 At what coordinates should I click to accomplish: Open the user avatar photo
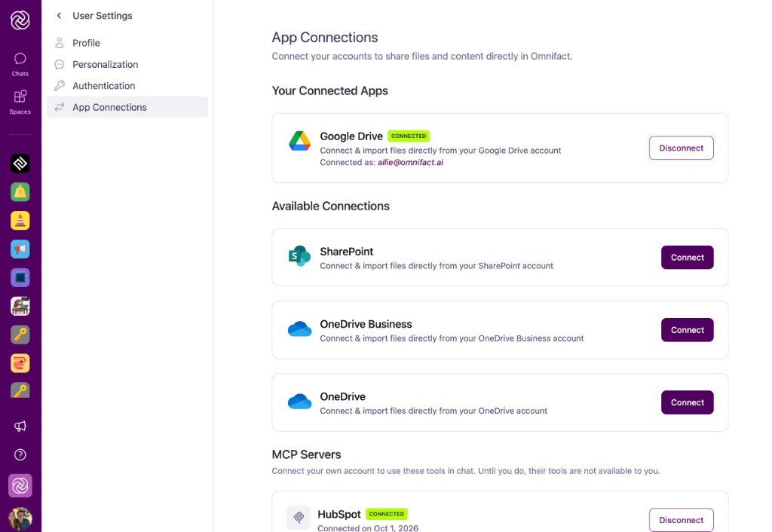pyautogui.click(x=20, y=518)
